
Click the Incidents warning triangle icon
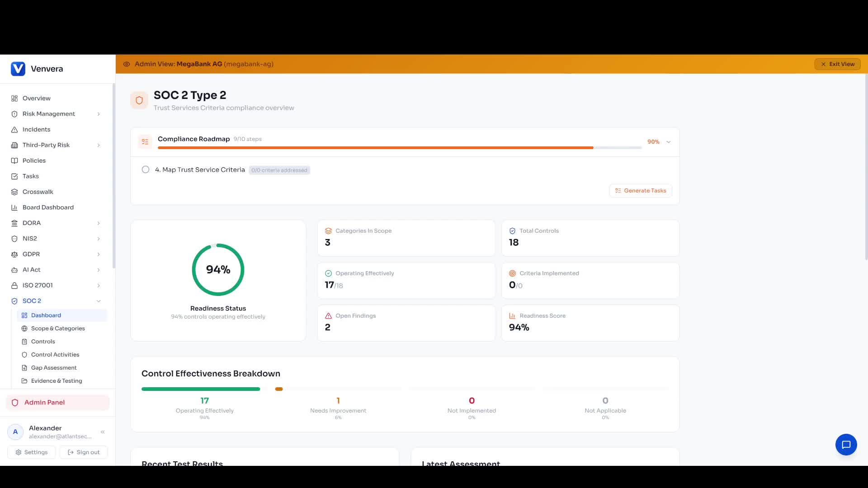click(14, 130)
